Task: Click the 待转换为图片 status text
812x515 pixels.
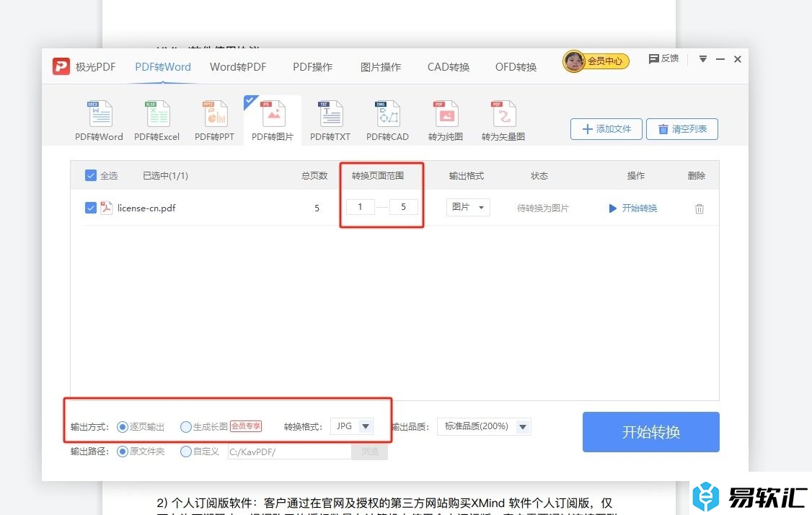Action: pyautogui.click(x=543, y=208)
